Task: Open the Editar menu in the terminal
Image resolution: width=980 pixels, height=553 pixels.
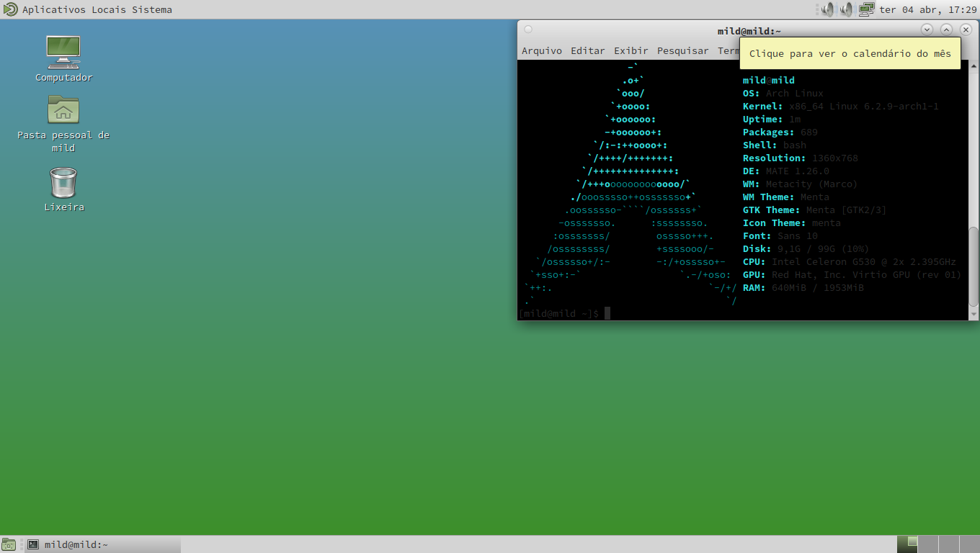Action: [588, 50]
